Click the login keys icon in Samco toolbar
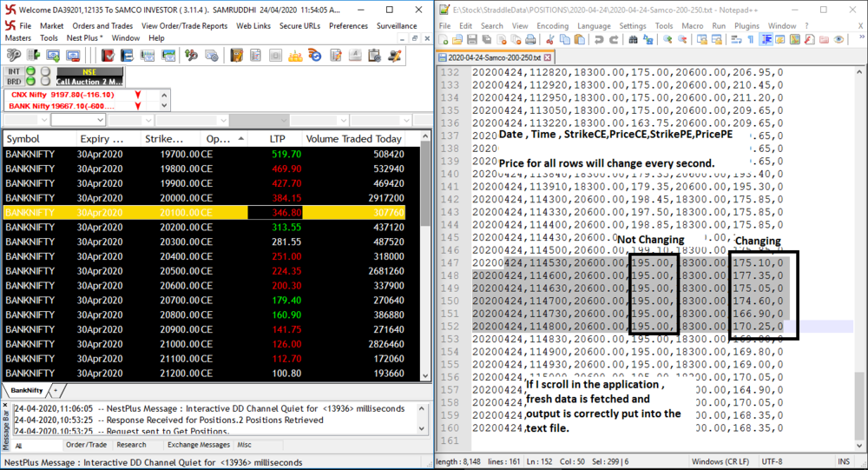Image resolution: width=868 pixels, height=470 pixels. tap(13, 55)
